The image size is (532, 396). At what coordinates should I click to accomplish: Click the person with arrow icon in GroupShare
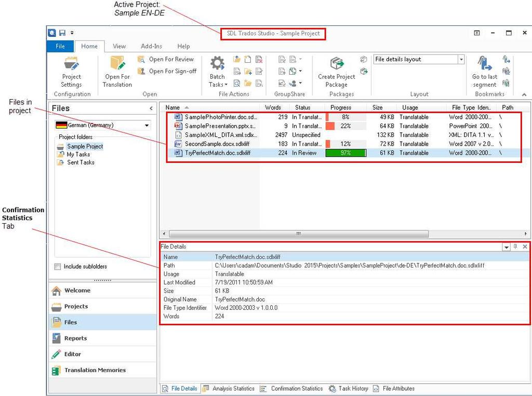[x=292, y=83]
